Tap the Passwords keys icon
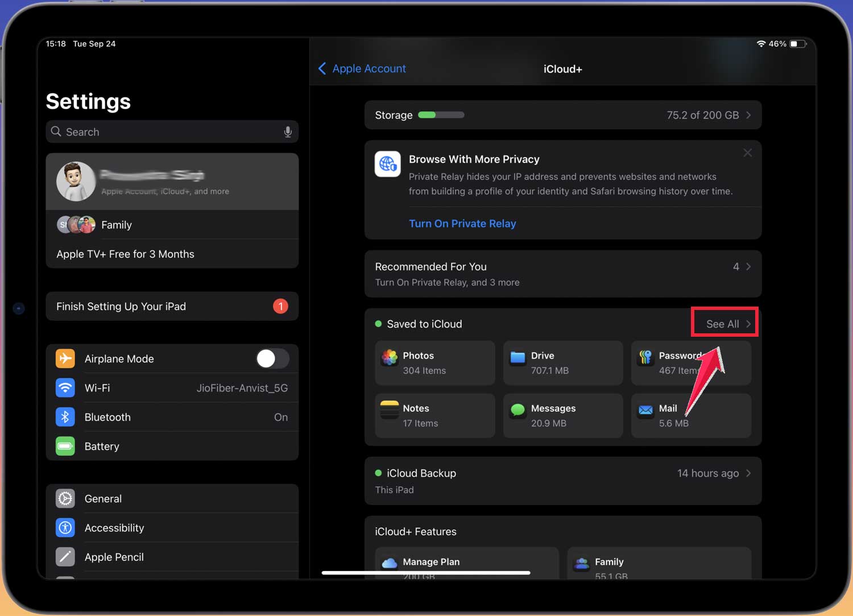 coord(645,358)
